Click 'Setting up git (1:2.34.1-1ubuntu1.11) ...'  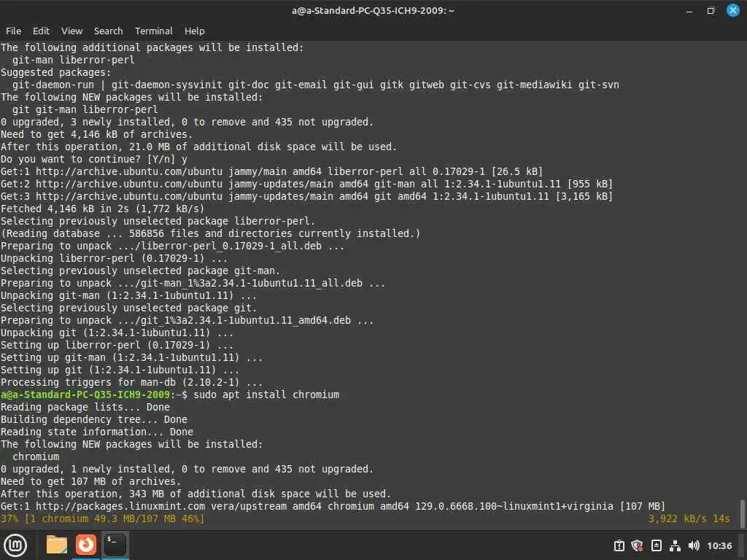point(120,370)
